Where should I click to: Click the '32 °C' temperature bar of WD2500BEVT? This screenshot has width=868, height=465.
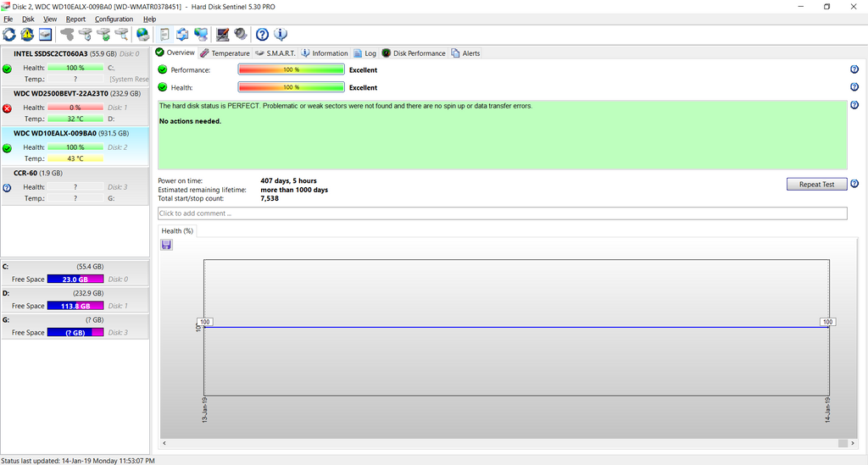pyautogui.click(x=75, y=119)
